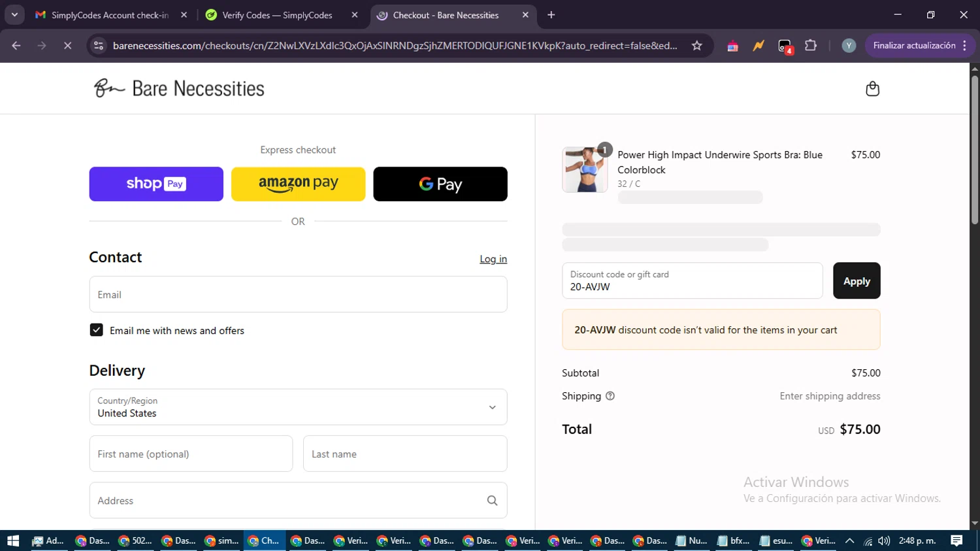The image size is (980, 551).
Task: Go forward with the forward arrow
Action: (x=42, y=46)
